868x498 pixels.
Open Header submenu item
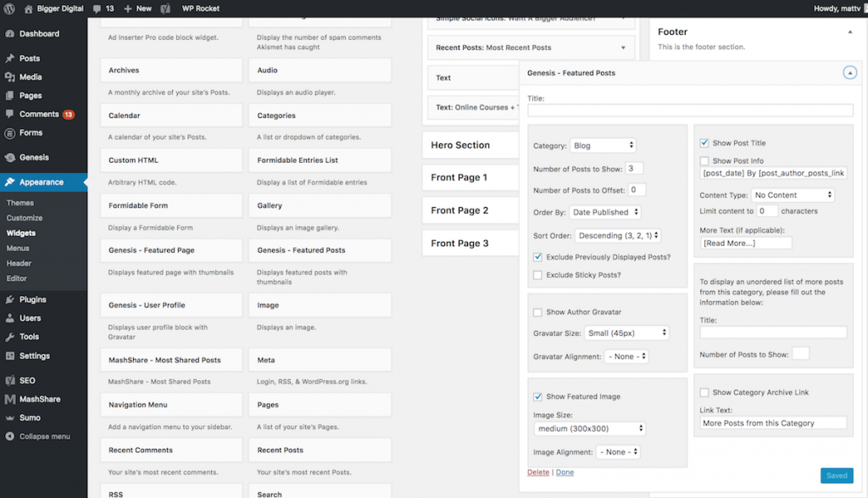coord(19,263)
